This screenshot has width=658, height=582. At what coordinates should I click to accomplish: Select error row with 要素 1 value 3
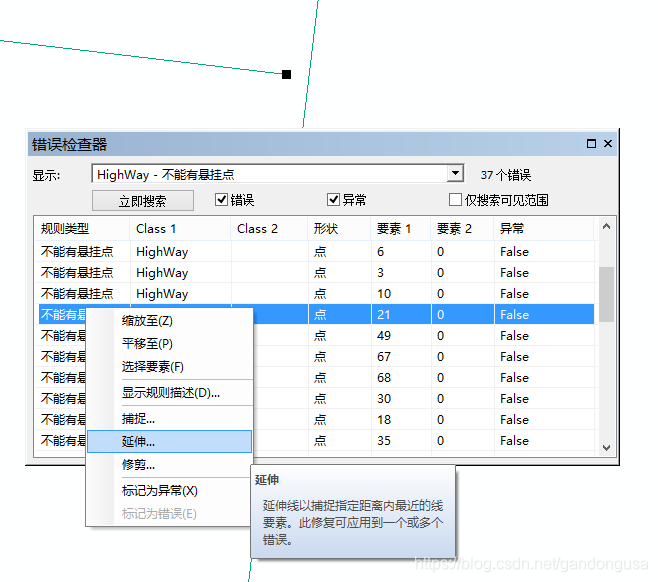click(x=315, y=273)
